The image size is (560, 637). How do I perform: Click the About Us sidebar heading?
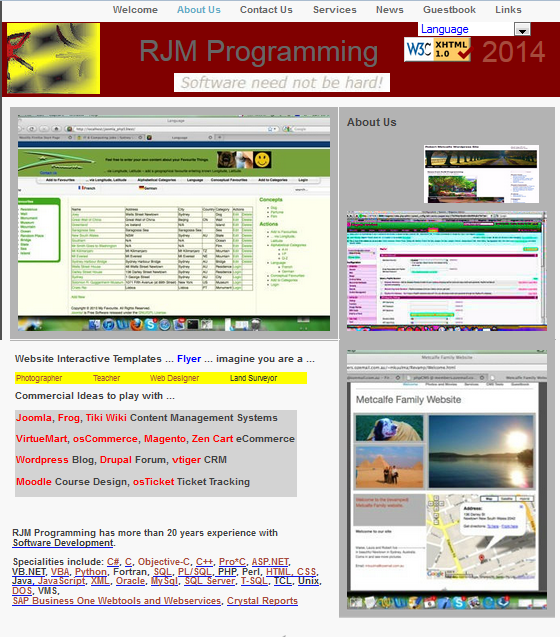pos(371,122)
